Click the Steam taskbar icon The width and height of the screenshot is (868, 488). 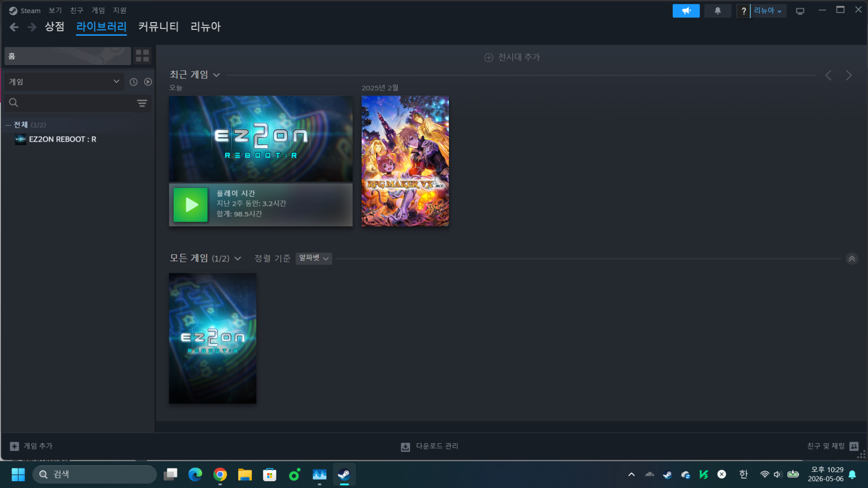(x=344, y=475)
